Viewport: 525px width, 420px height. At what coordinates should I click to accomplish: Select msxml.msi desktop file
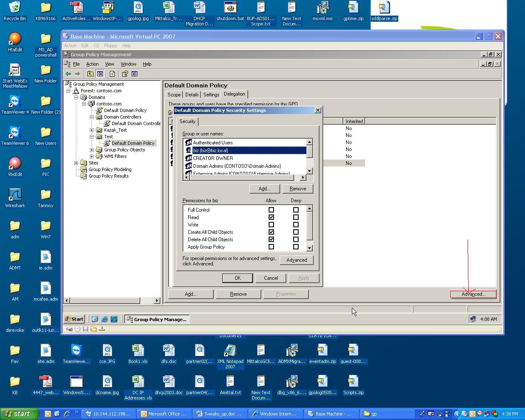[x=322, y=11]
